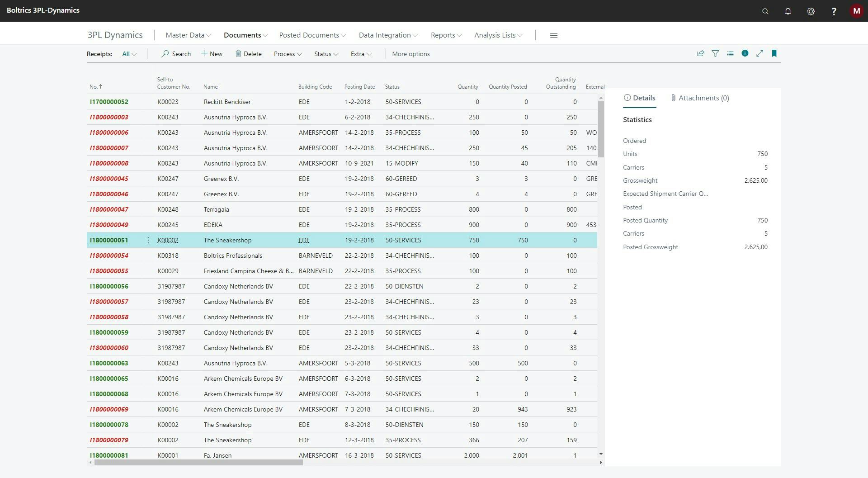Screen dimensions: 868x478
Task: Create a New receipt
Action: pos(212,54)
